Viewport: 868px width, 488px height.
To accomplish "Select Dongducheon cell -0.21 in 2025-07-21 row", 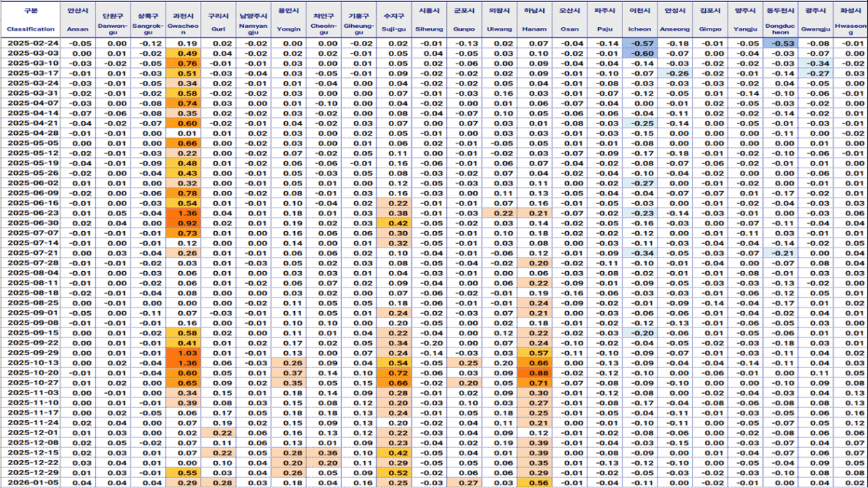I will 779,253.
